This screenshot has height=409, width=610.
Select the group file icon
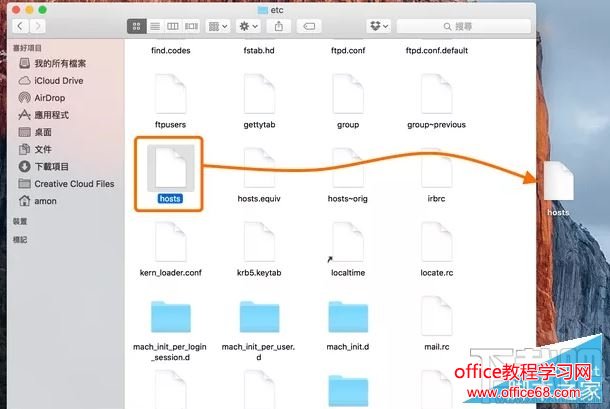[x=348, y=94]
